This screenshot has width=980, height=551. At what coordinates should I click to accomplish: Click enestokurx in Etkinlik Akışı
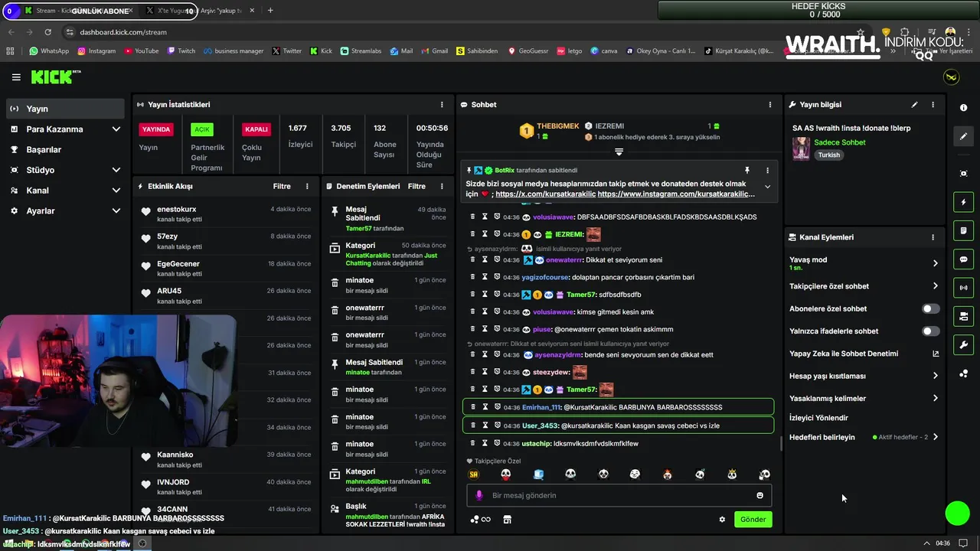(x=177, y=209)
